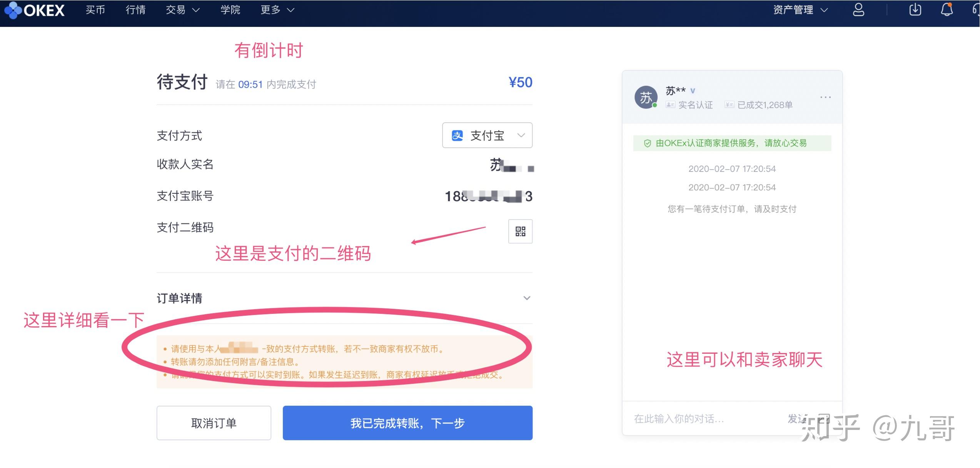Click the OKEX logo

pyautogui.click(x=35, y=10)
